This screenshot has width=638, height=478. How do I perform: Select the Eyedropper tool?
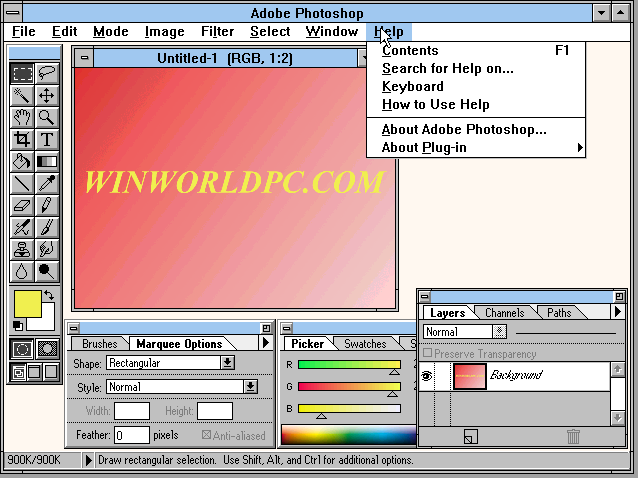point(47,183)
